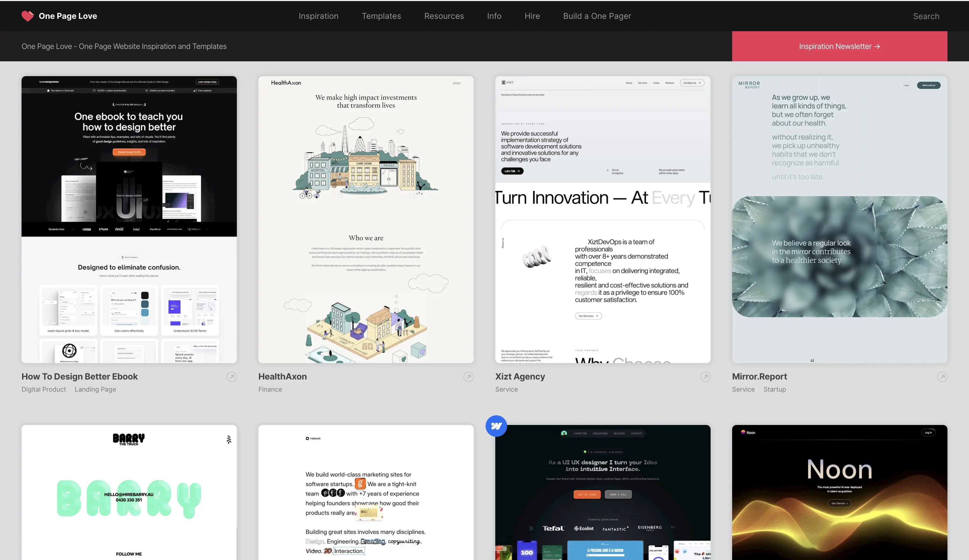Image resolution: width=969 pixels, height=560 pixels.
Task: Open the Noon website thumbnail
Action: [x=840, y=492]
